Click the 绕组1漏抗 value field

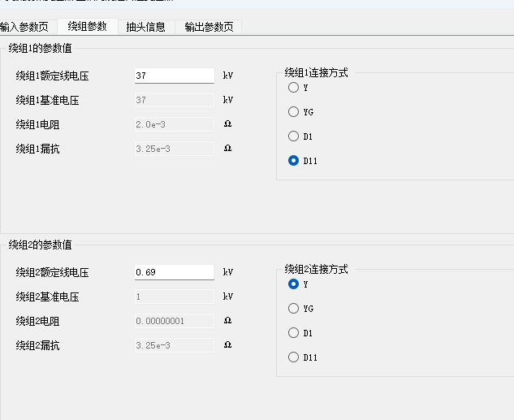[x=174, y=149]
